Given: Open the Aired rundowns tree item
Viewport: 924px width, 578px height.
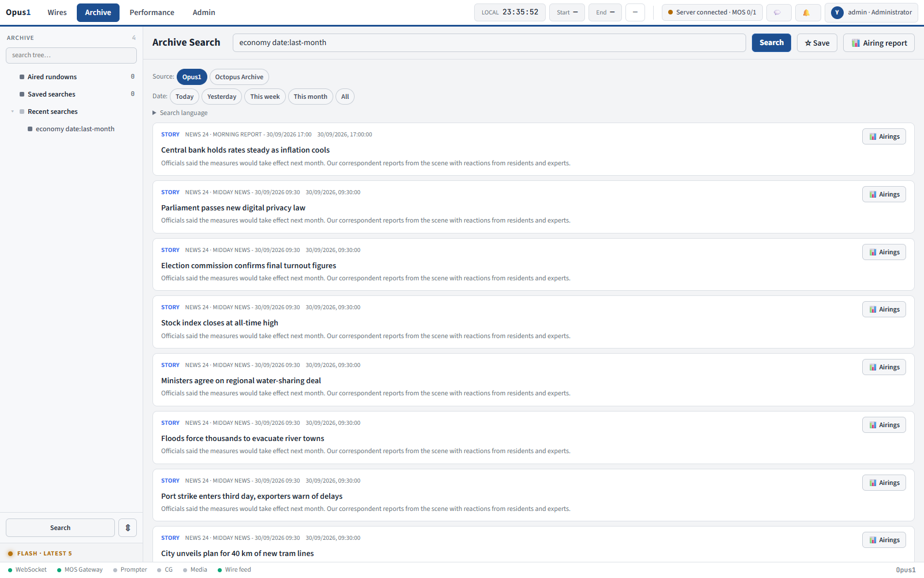Looking at the screenshot, I should tap(52, 77).
